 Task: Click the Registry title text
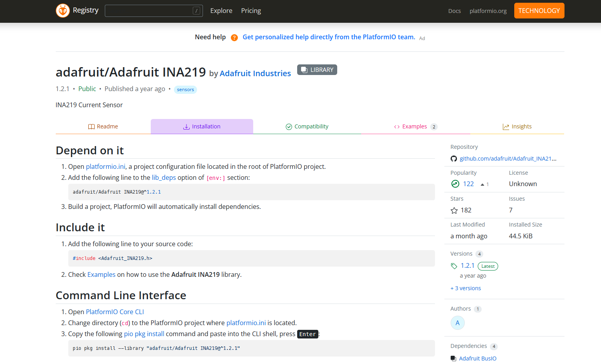(x=86, y=10)
